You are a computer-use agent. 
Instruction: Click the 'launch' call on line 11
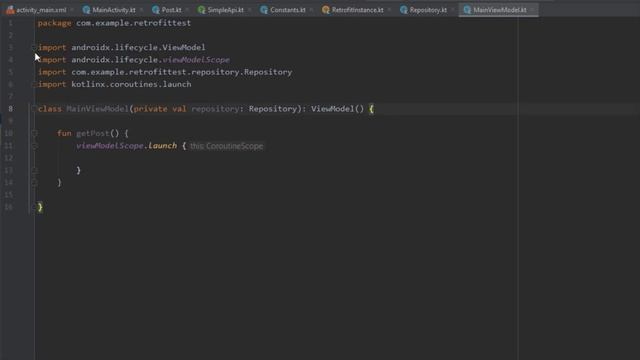[x=162, y=145]
